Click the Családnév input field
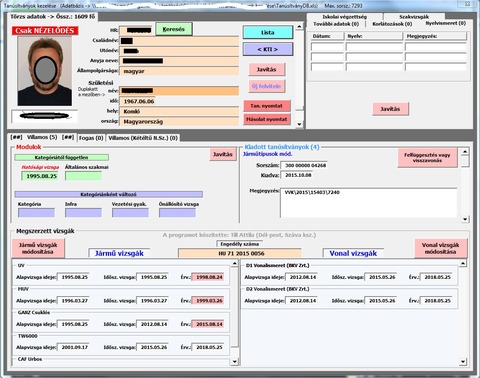The height and width of the screenshot is (378, 480). [x=179, y=41]
